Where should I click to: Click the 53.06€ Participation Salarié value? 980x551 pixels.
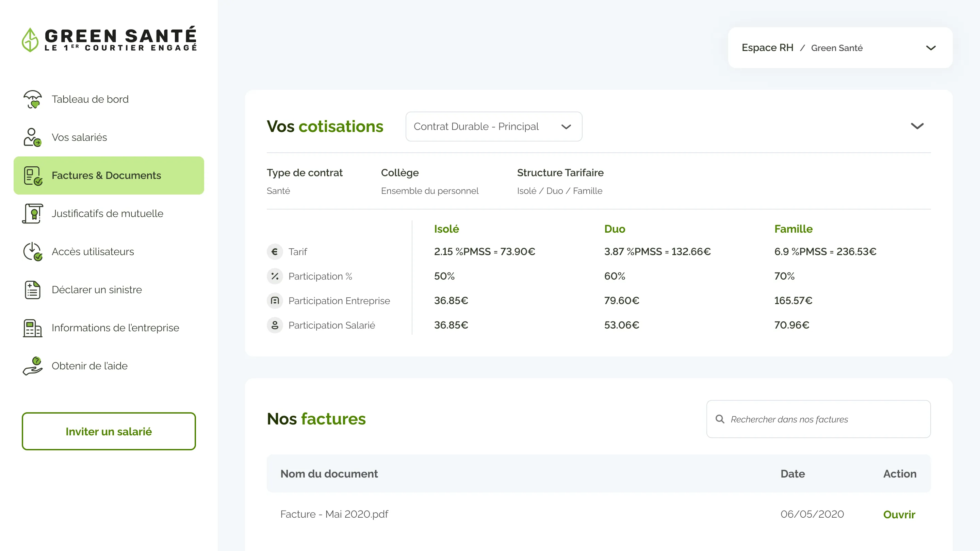(x=622, y=325)
